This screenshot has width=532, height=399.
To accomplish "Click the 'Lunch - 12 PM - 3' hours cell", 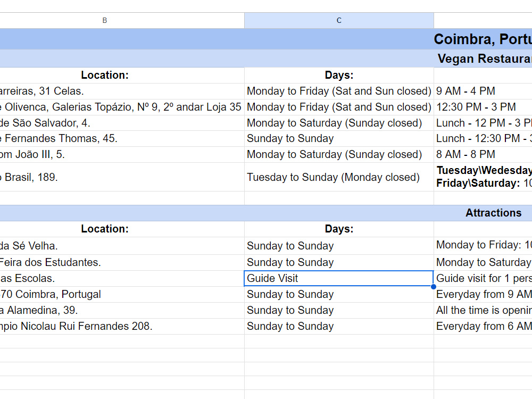I will 483,123.
